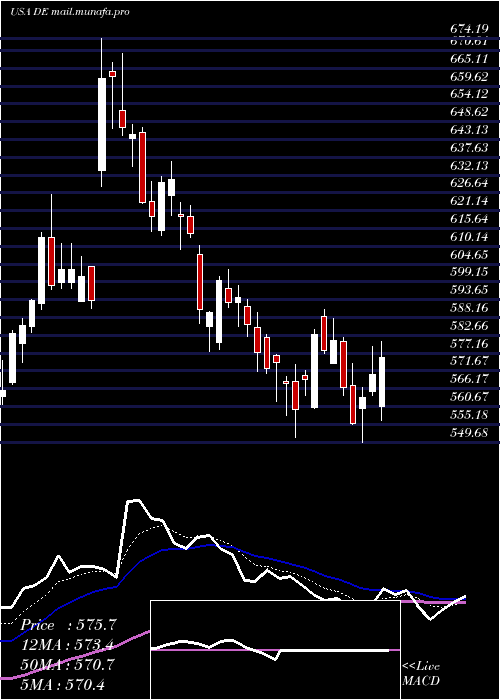Select the 665.11 price axis label
Viewport: 500px width, 700px height.
click(x=469, y=59)
